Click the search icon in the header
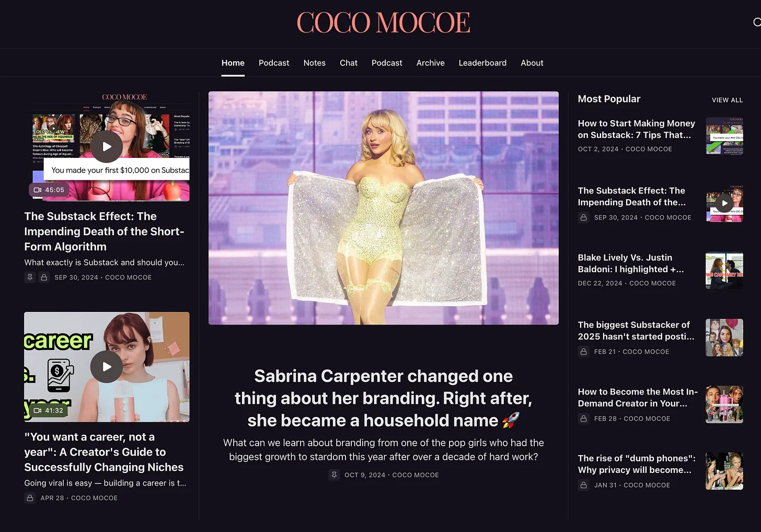This screenshot has width=761, height=532. 757,22
